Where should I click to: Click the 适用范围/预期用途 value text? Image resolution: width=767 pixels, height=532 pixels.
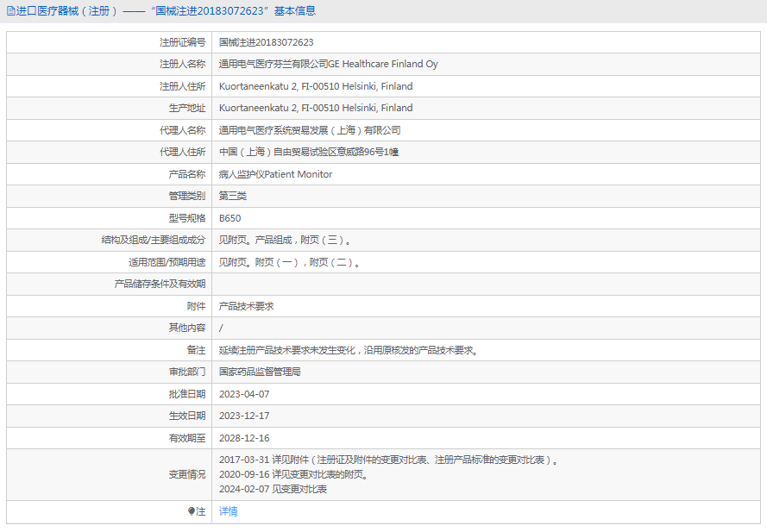point(289,262)
